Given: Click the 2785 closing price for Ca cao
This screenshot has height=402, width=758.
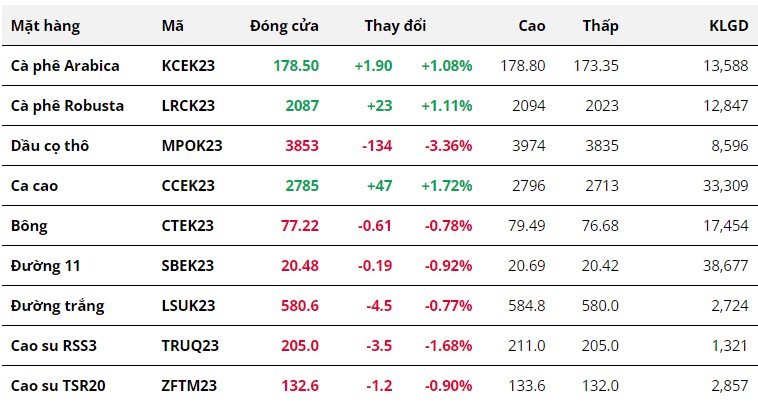Looking at the screenshot, I should pyautogui.click(x=302, y=185).
